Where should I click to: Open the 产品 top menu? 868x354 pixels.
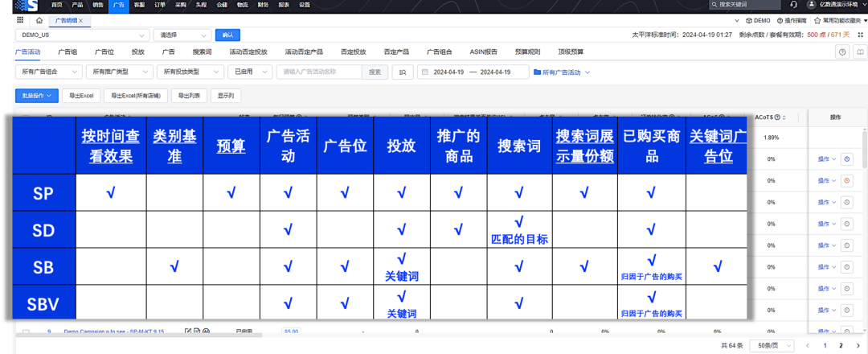click(x=77, y=5)
